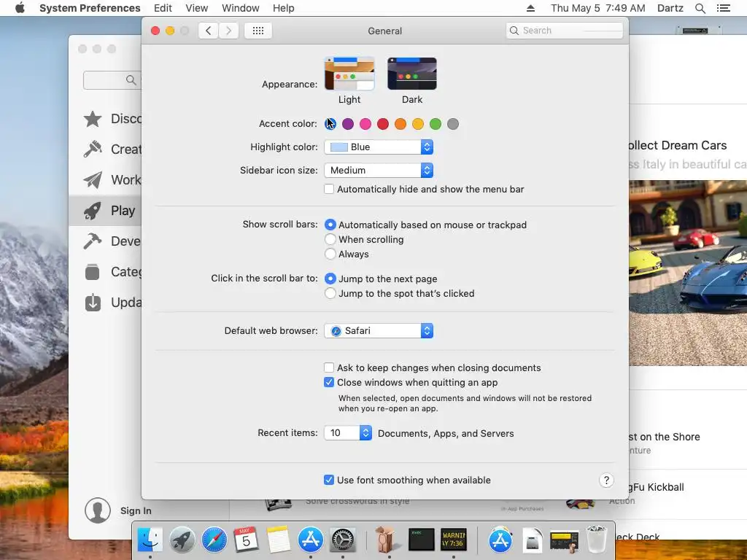Open the wine crate app in Dock
The width and height of the screenshot is (747, 560).
385,540
